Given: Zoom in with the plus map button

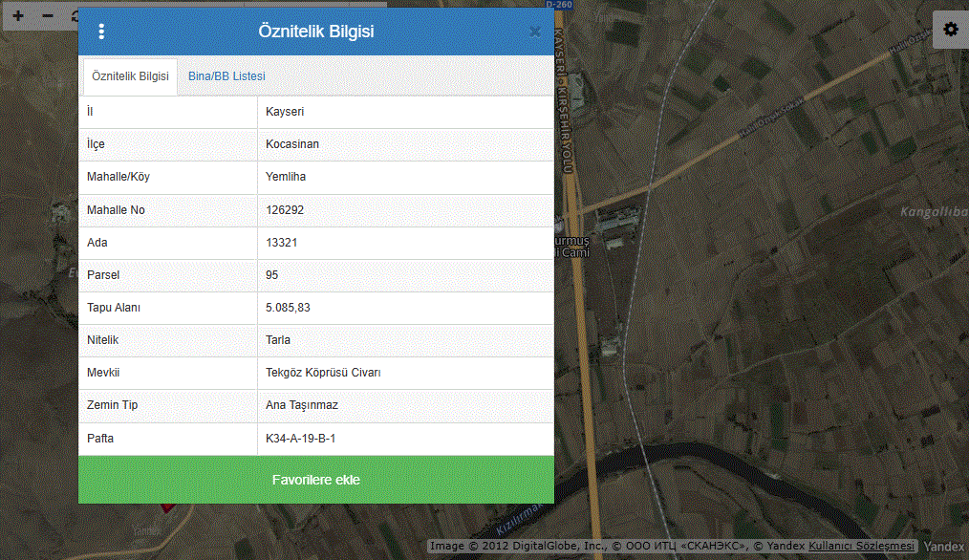Looking at the screenshot, I should pos(18,16).
